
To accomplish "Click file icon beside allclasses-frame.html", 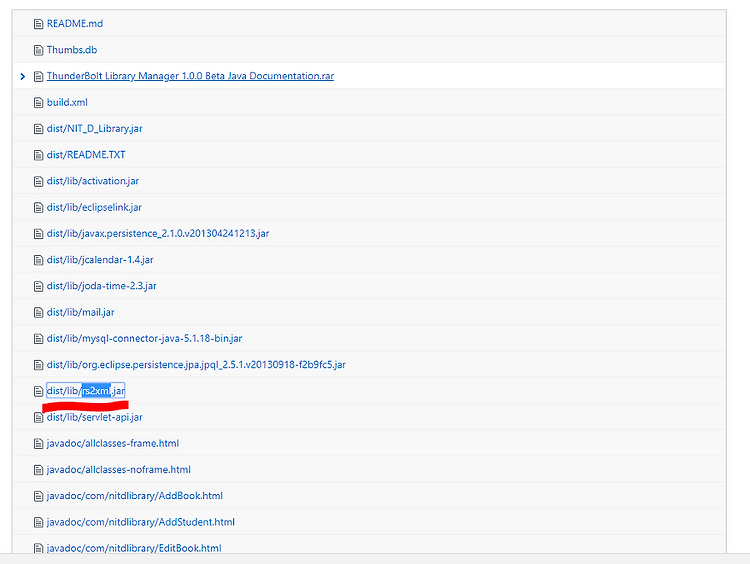I will 38,444.
